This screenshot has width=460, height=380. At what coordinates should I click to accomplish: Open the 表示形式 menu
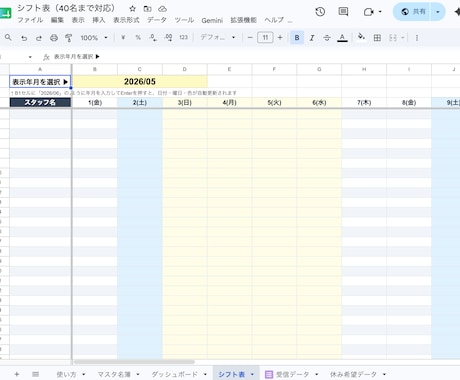pos(126,20)
